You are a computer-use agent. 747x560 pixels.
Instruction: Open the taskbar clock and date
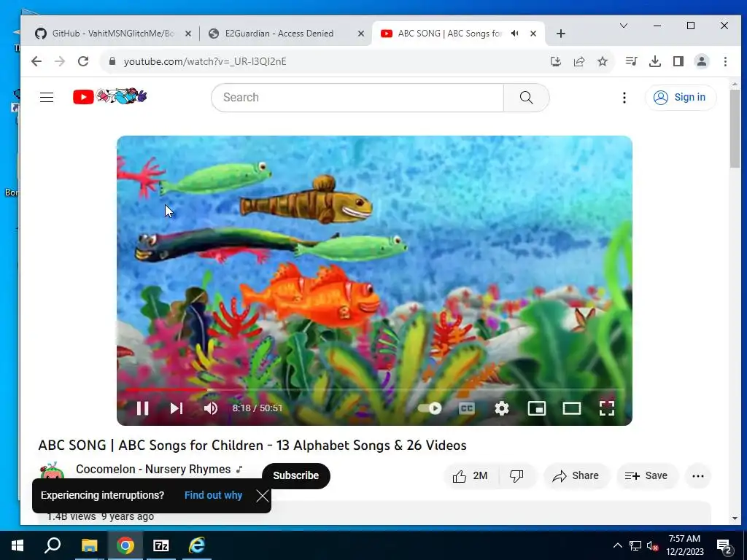point(684,545)
